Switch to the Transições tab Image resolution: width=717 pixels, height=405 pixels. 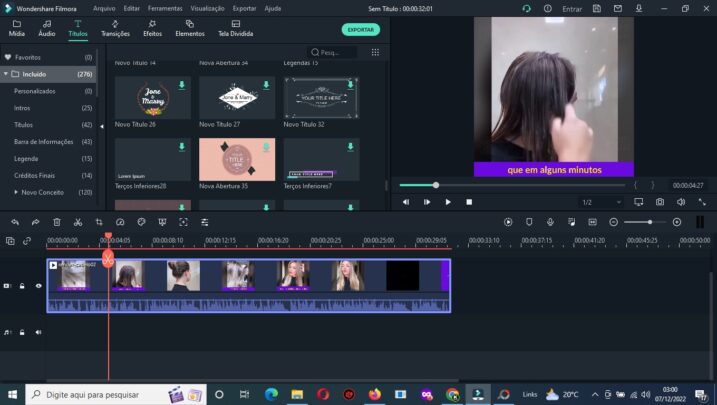tap(115, 28)
